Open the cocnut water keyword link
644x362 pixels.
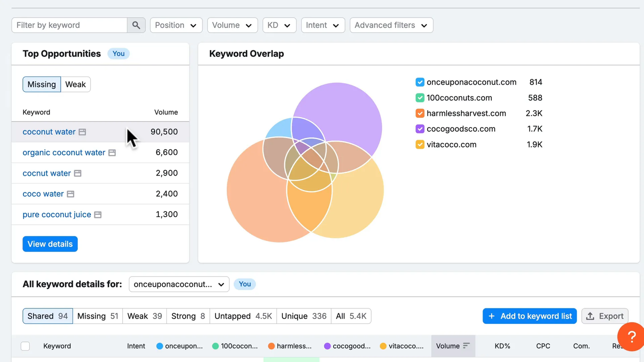point(47,173)
